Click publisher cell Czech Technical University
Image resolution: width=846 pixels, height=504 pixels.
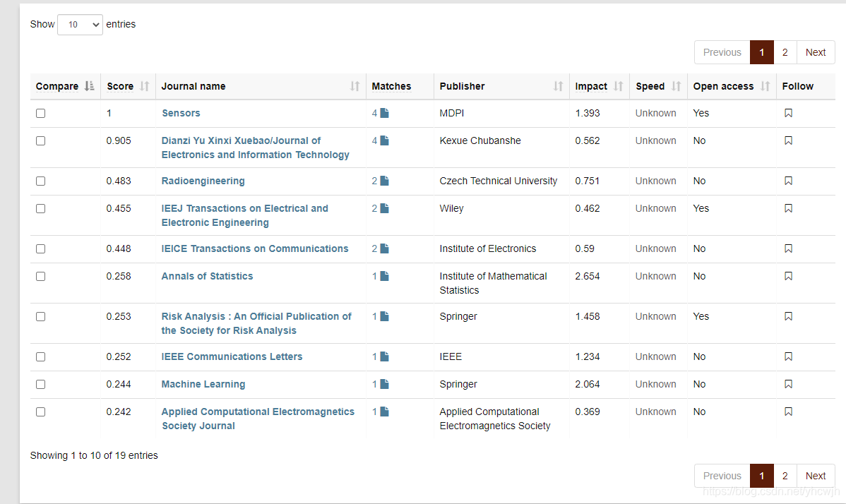pyautogui.click(x=498, y=181)
